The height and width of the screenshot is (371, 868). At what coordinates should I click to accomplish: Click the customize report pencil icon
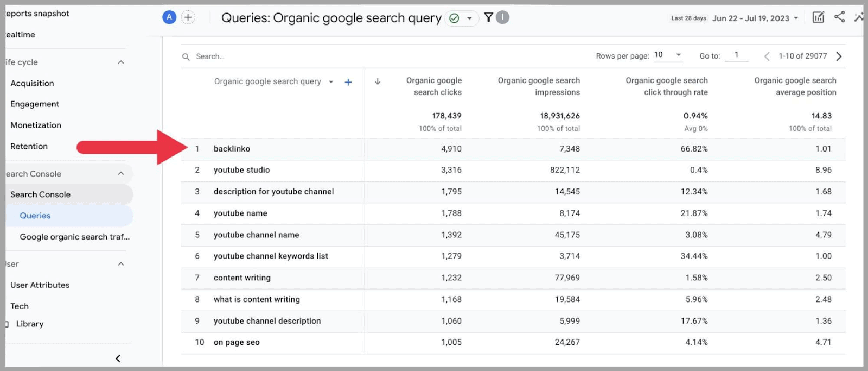818,17
